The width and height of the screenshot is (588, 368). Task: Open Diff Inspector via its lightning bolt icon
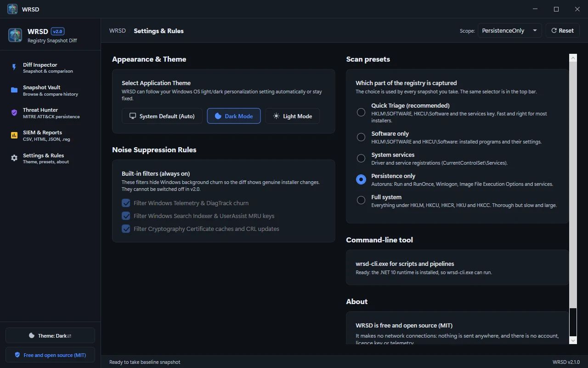[14, 68]
